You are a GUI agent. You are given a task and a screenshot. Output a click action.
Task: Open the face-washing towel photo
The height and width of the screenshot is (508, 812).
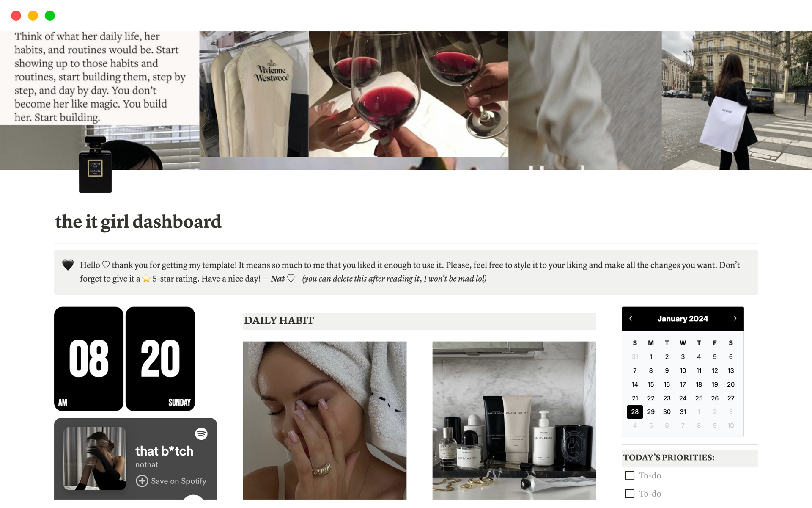(325, 420)
